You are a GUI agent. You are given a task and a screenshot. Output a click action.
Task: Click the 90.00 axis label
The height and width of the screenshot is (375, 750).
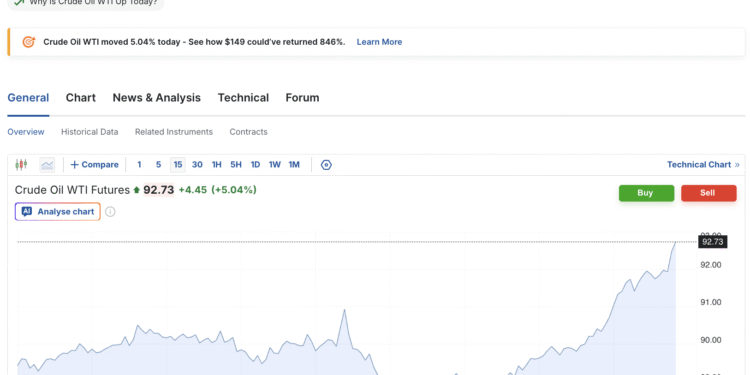(710, 340)
